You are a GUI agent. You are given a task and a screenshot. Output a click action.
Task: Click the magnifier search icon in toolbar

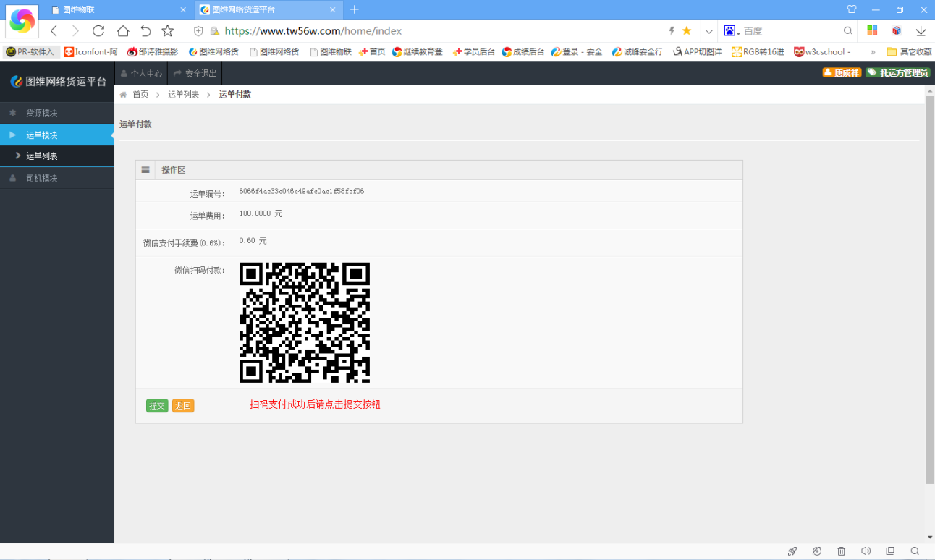point(848,31)
